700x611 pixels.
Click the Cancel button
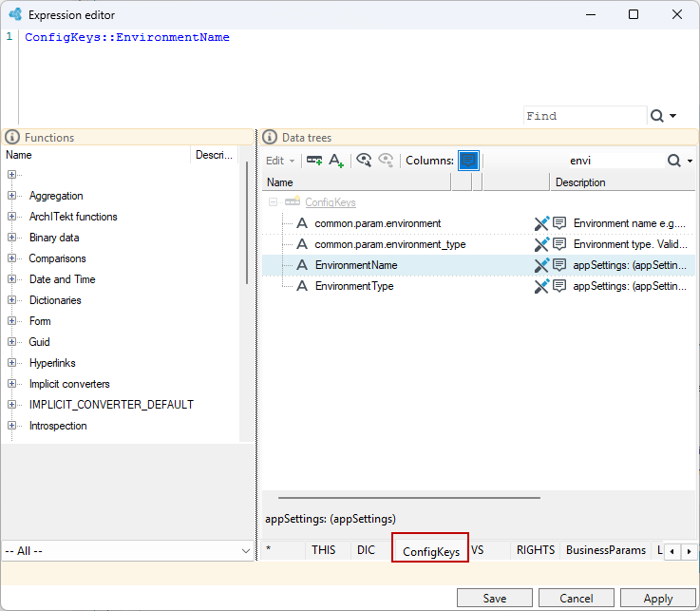click(576, 599)
